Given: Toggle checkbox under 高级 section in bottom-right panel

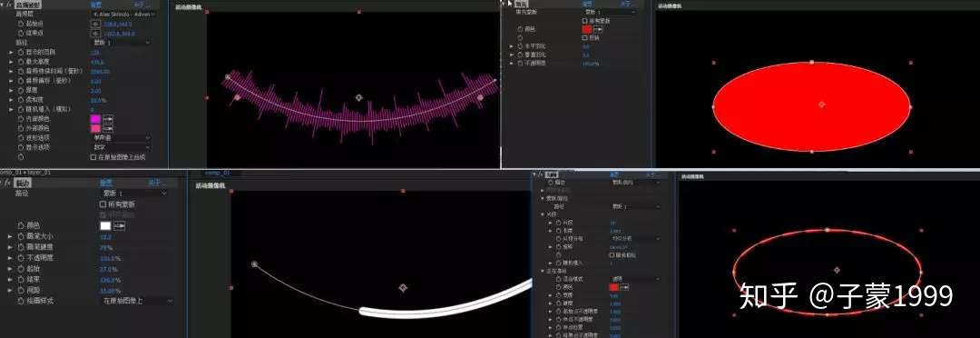Looking at the screenshot, I should [x=612, y=254].
